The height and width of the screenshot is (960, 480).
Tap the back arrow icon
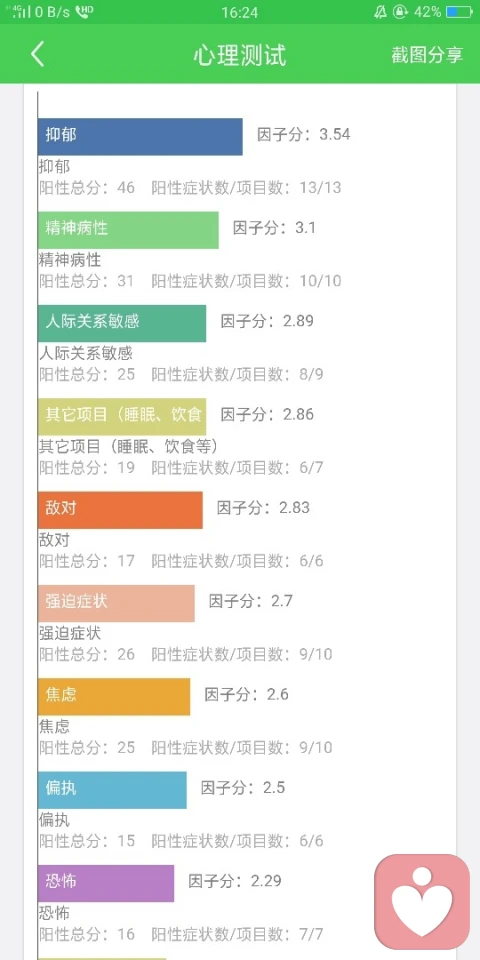pos(37,54)
